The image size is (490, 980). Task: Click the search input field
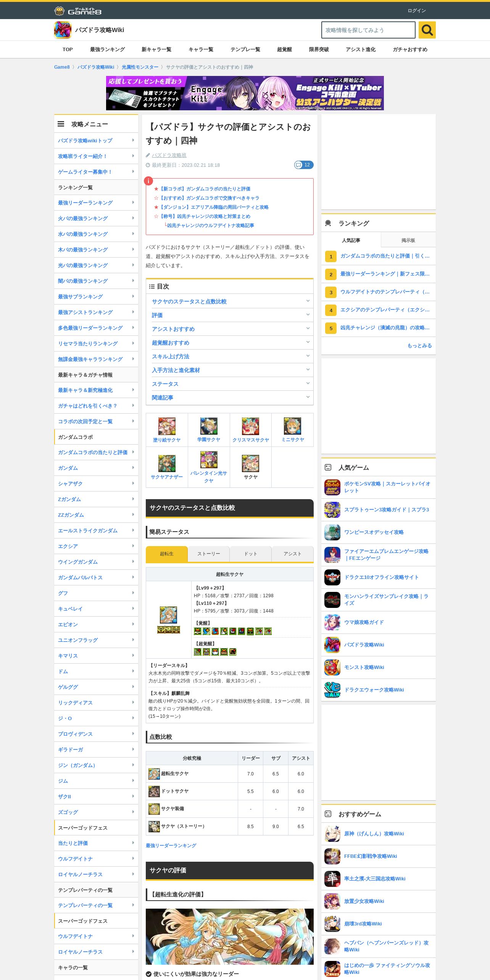[368, 30]
